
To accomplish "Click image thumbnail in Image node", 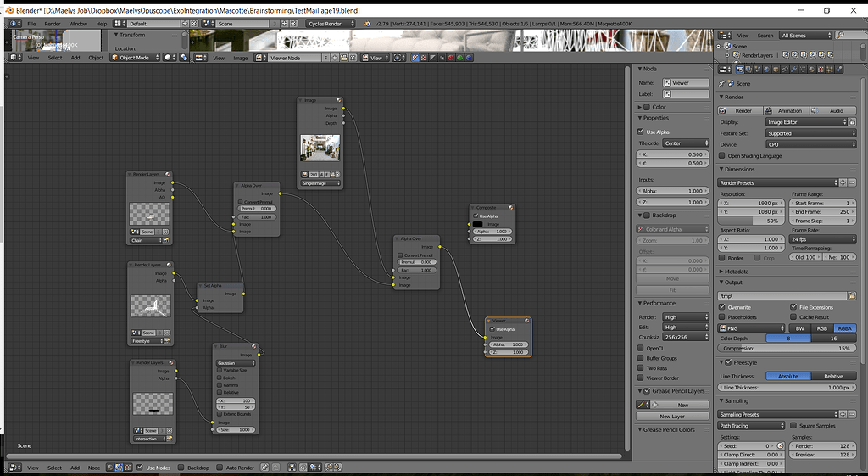I will pos(320,148).
